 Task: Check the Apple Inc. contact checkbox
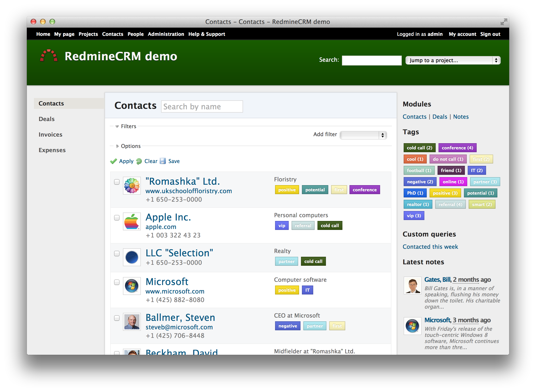(117, 218)
